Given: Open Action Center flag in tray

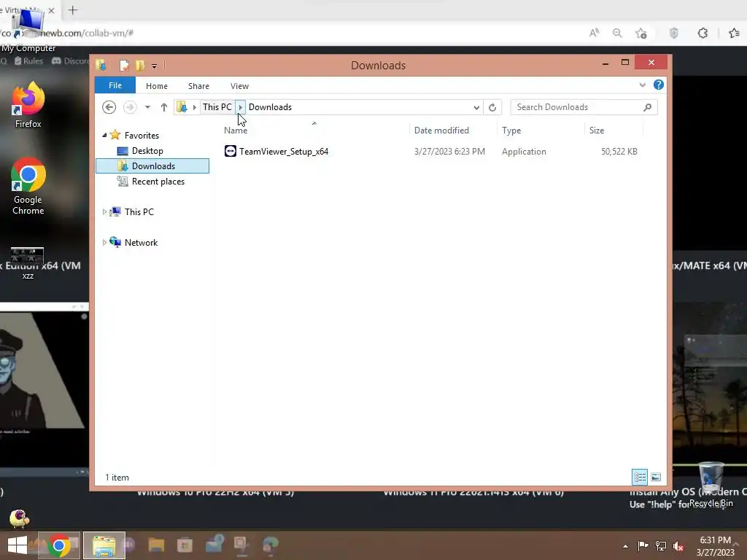Looking at the screenshot, I should [x=643, y=546].
